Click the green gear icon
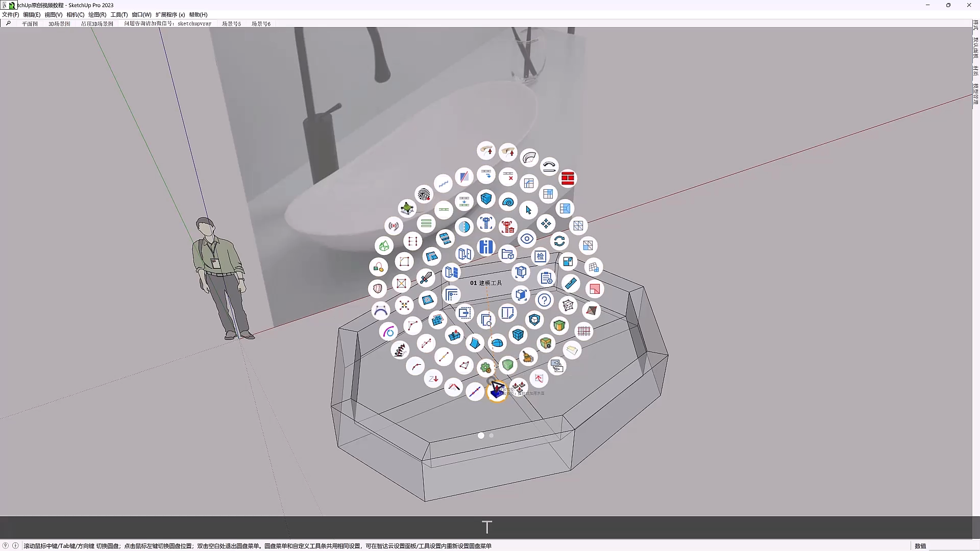The image size is (980, 551). [x=485, y=367]
